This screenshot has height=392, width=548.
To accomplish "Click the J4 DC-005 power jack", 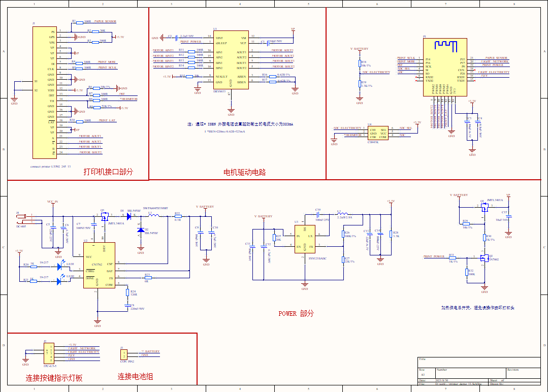I will 21,218.
